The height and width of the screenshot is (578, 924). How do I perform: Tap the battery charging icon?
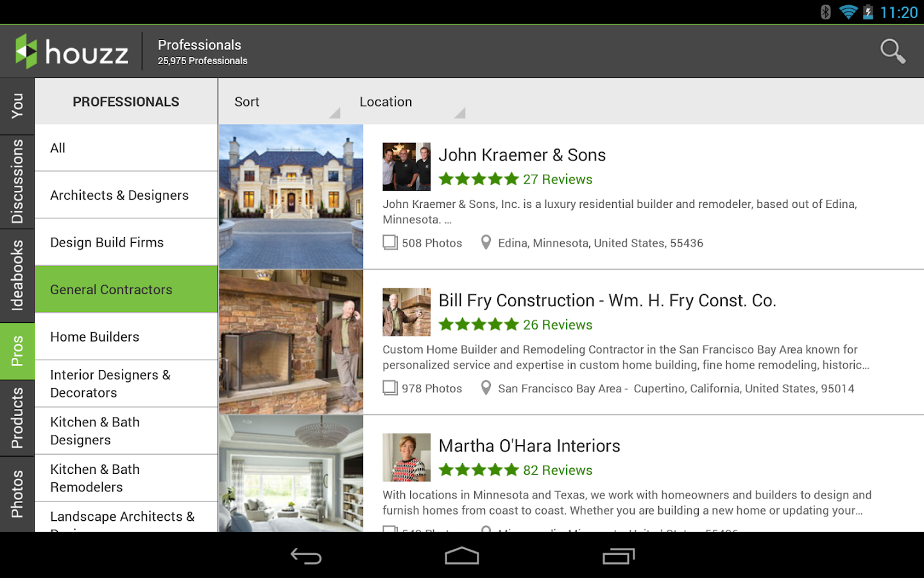[x=868, y=12]
